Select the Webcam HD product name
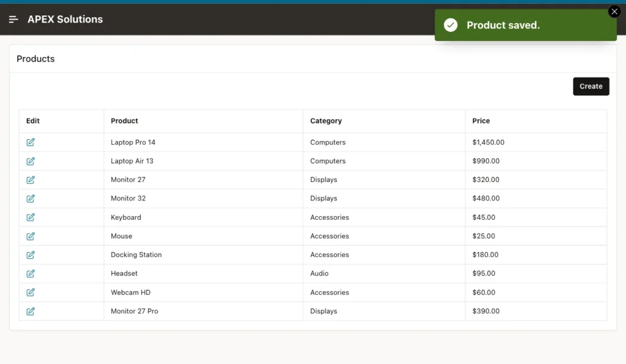Image resolution: width=626 pixels, height=364 pixels. (x=131, y=292)
